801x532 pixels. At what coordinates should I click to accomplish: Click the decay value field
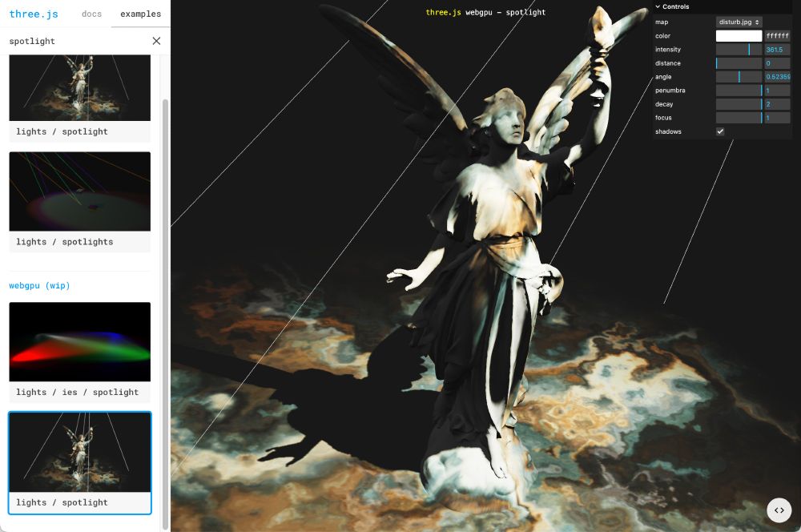[777, 104]
